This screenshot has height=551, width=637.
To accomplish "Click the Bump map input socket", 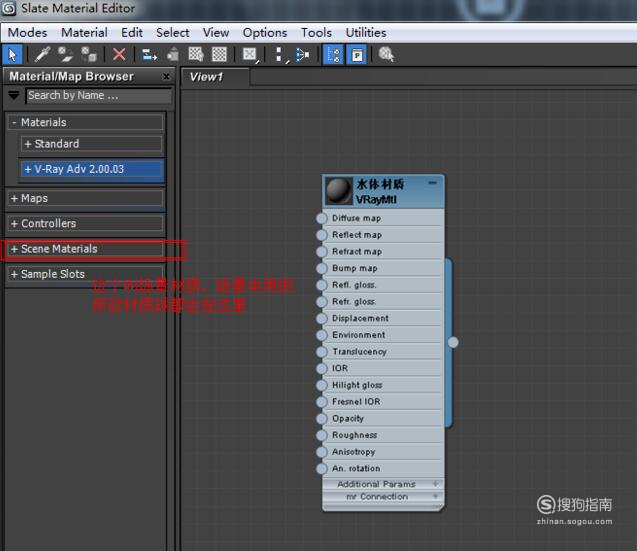I will 322,269.
